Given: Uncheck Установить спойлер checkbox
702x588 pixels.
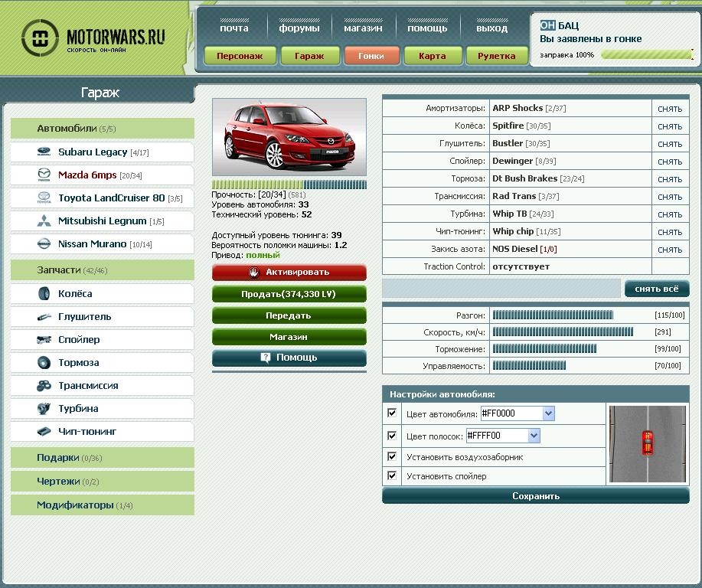Looking at the screenshot, I should [x=392, y=475].
